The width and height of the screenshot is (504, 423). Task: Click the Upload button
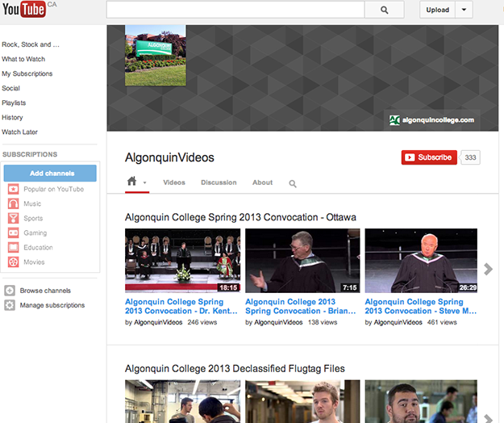(437, 10)
